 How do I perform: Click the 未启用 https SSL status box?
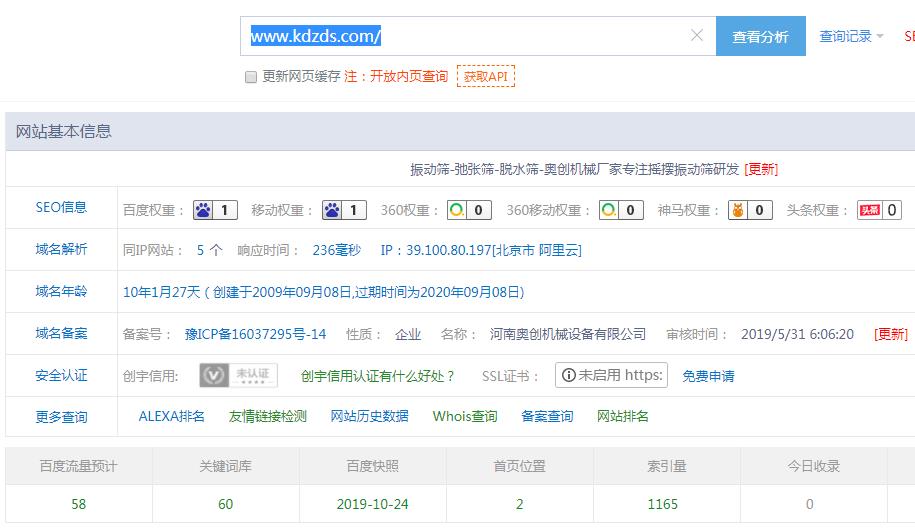pos(611,376)
